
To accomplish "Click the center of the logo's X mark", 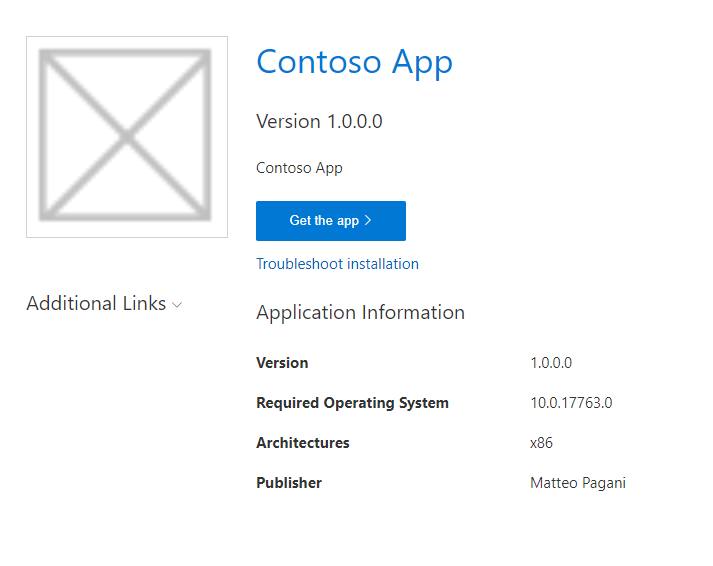I will pyautogui.click(x=126, y=134).
